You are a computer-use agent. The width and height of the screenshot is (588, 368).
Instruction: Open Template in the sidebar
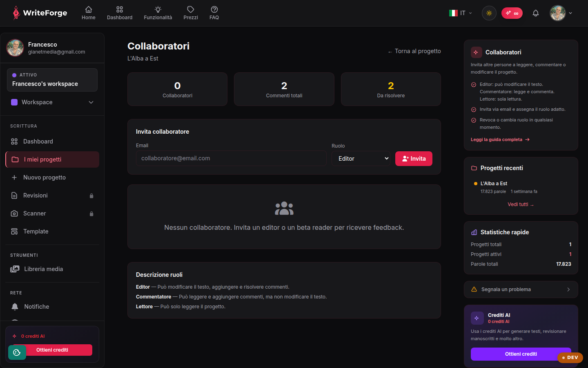pyautogui.click(x=52, y=231)
